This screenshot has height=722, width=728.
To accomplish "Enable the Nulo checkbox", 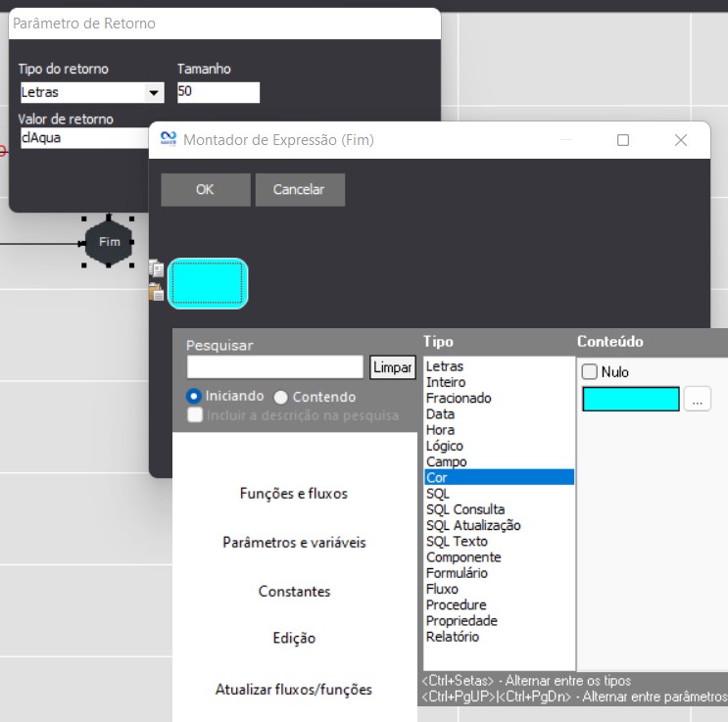I will point(590,372).
